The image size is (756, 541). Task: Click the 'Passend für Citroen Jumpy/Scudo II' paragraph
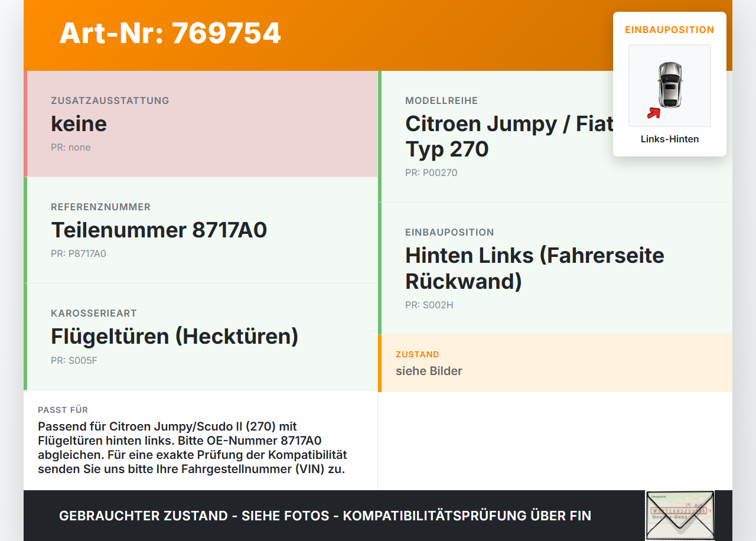[x=193, y=448]
